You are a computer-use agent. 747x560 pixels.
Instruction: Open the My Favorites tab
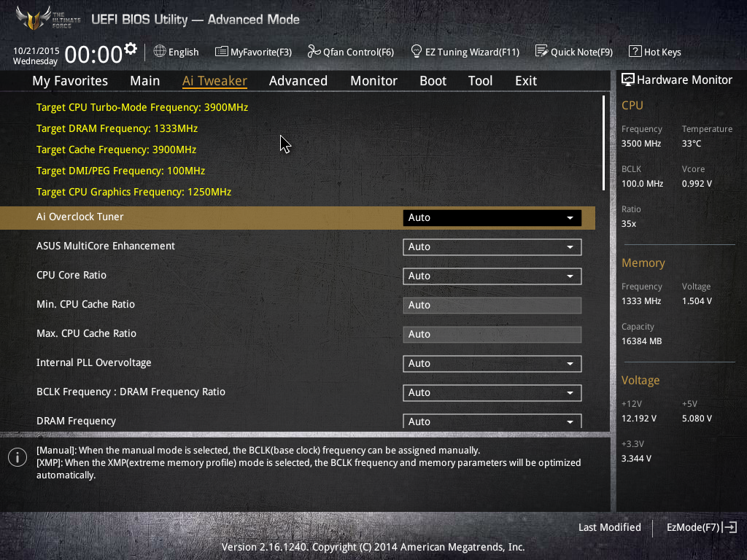[x=70, y=81]
